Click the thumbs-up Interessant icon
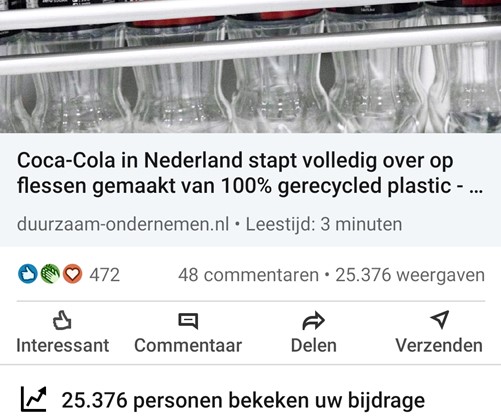Screen dimensions: 501x417 pyautogui.click(x=62, y=320)
